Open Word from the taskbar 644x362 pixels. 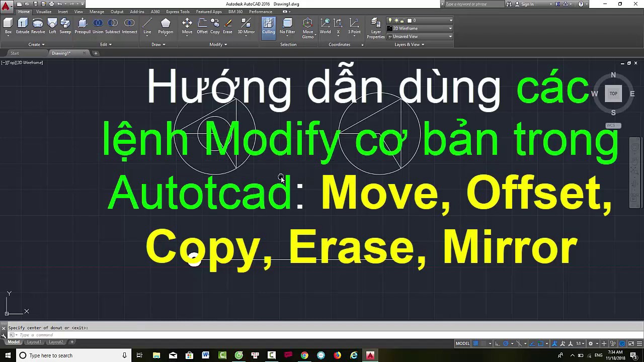tap(206, 355)
